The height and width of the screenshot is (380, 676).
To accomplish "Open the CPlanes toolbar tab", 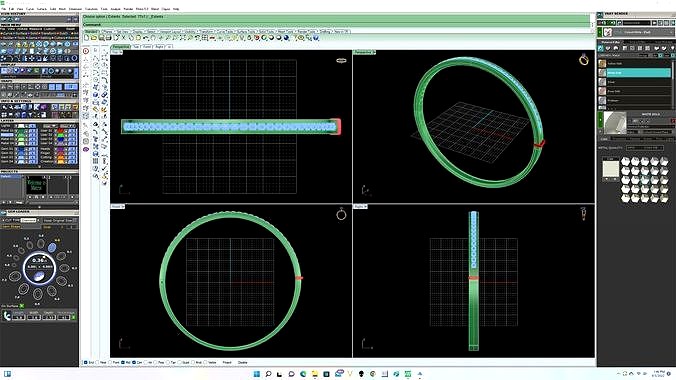I will (x=107, y=31).
